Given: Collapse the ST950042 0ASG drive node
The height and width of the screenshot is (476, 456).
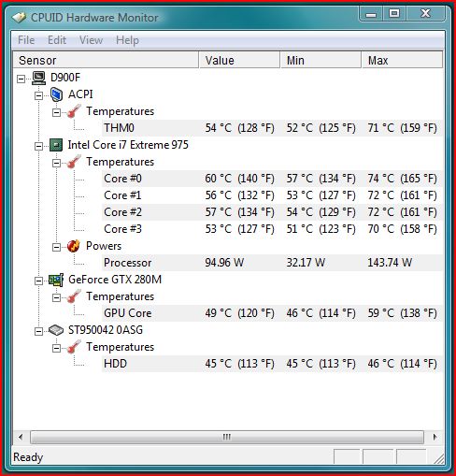Looking at the screenshot, I should pos(38,331).
